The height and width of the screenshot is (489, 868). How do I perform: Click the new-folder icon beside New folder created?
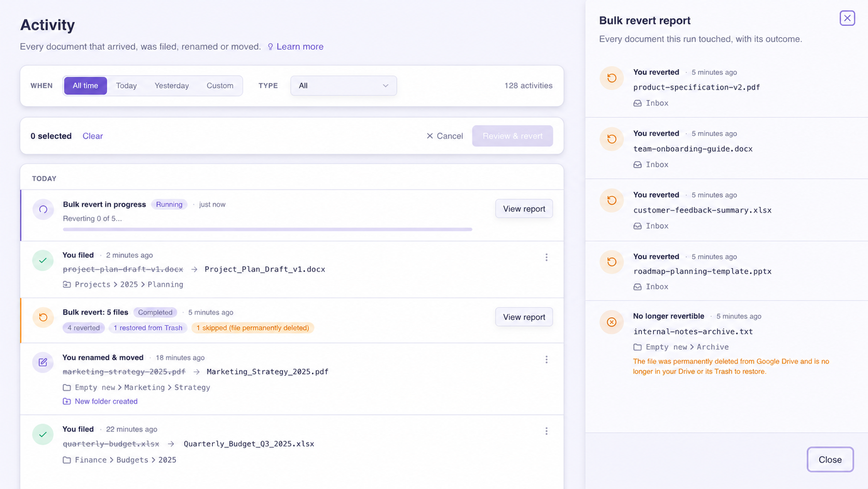[x=67, y=402]
